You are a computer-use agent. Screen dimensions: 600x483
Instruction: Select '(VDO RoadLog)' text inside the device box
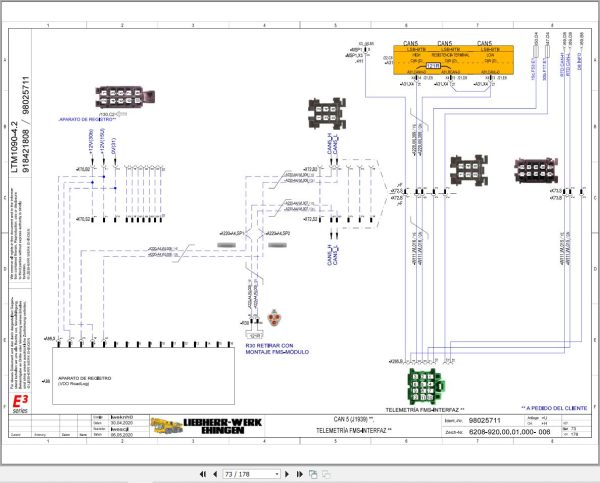point(73,383)
